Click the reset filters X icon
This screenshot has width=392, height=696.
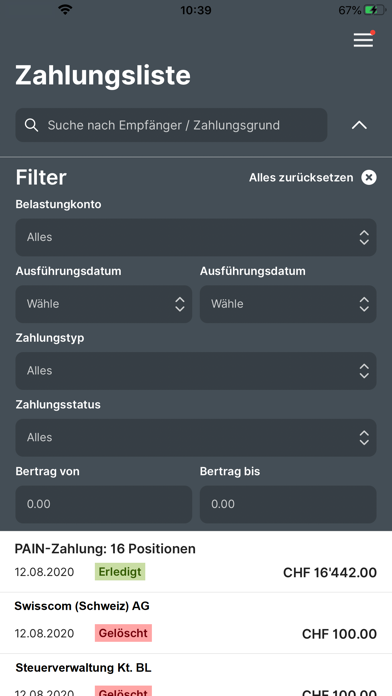point(369,178)
